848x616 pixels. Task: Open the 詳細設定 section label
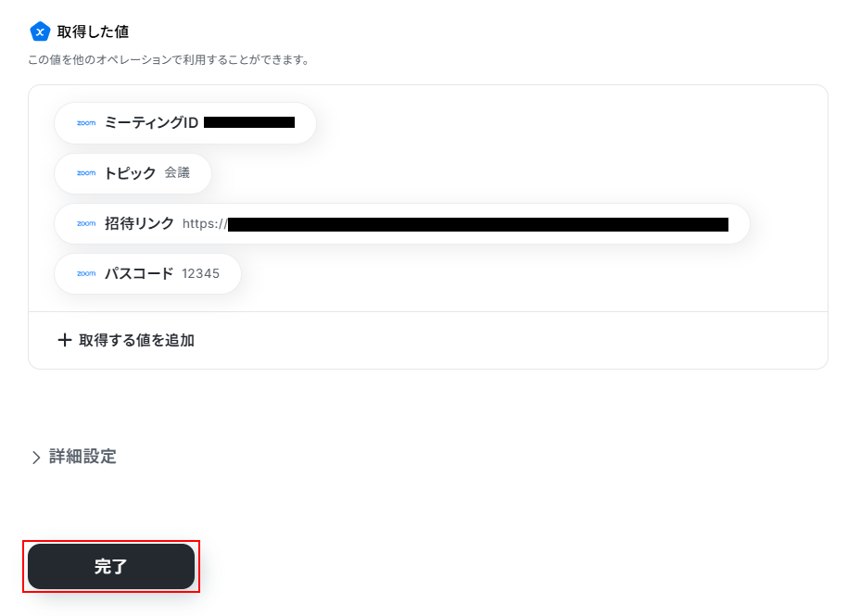(x=82, y=457)
